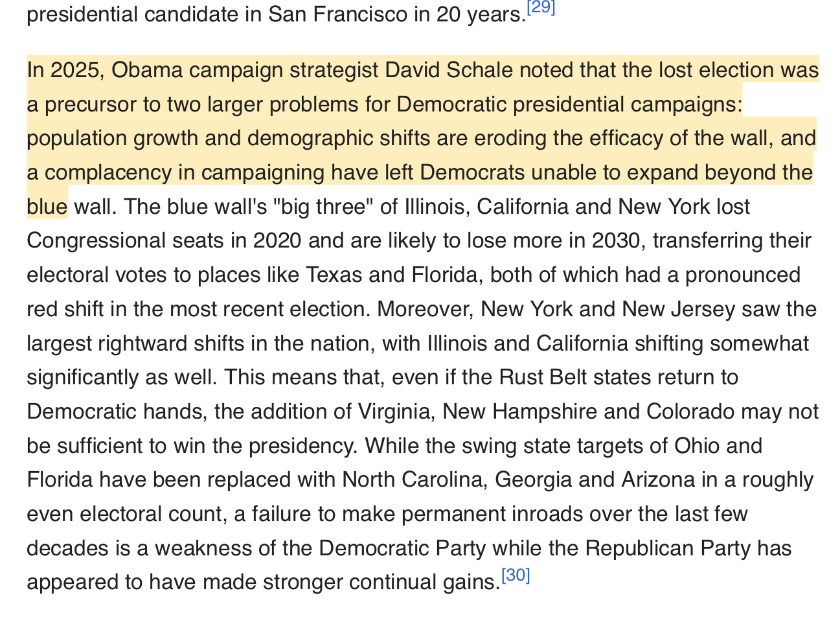
Task: Open citation reference [29]
Action: tap(541, 8)
